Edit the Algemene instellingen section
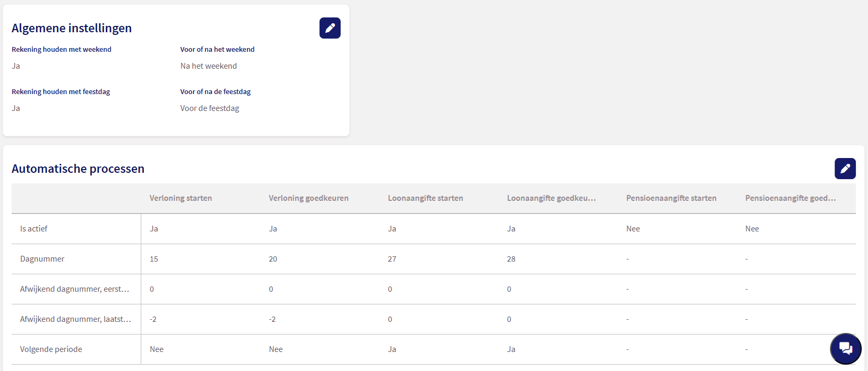Viewport: 868px width, 371px height. 330,28
